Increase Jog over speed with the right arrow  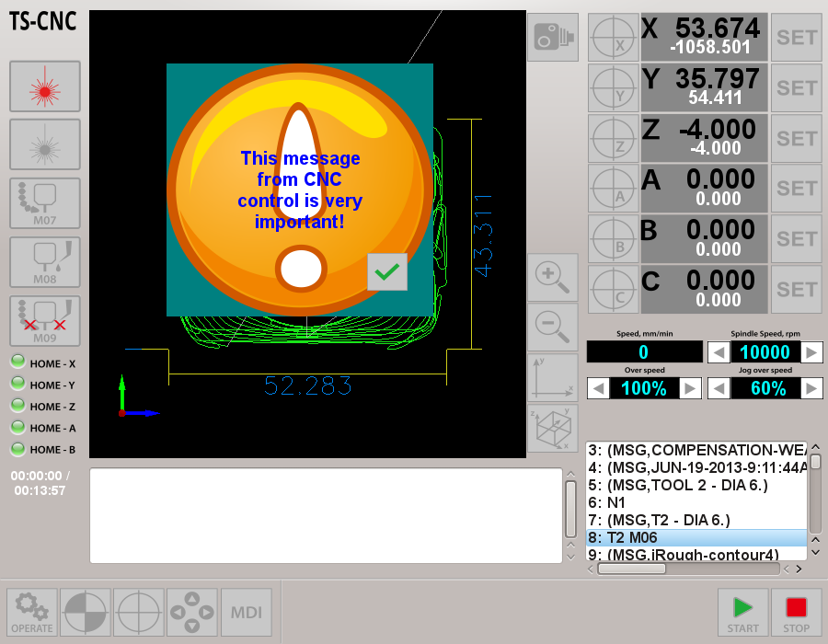pos(811,388)
